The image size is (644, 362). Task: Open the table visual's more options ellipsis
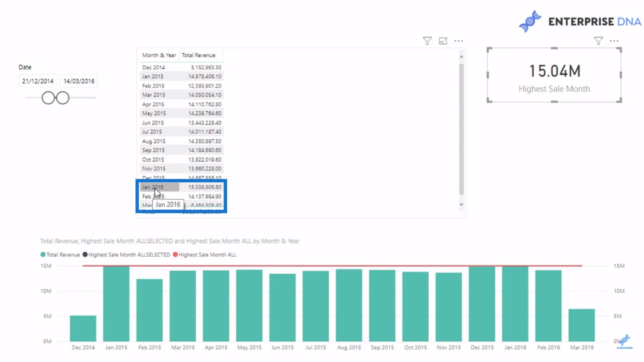458,41
